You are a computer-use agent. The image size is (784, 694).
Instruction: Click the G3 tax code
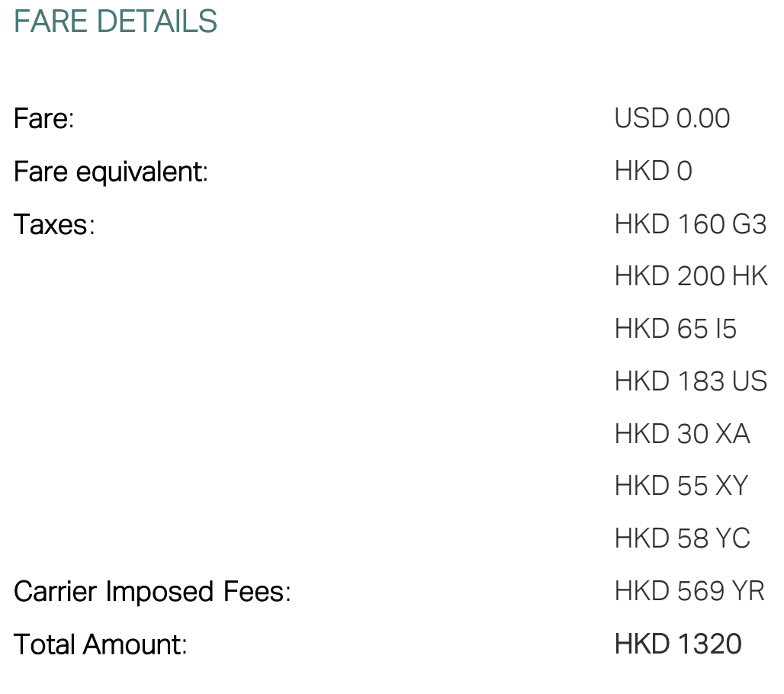pos(749,225)
